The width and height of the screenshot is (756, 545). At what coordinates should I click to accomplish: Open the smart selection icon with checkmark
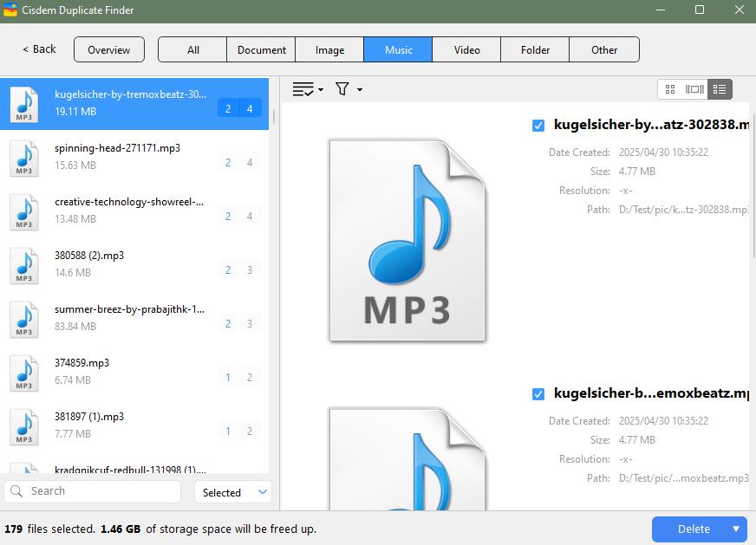pos(302,88)
